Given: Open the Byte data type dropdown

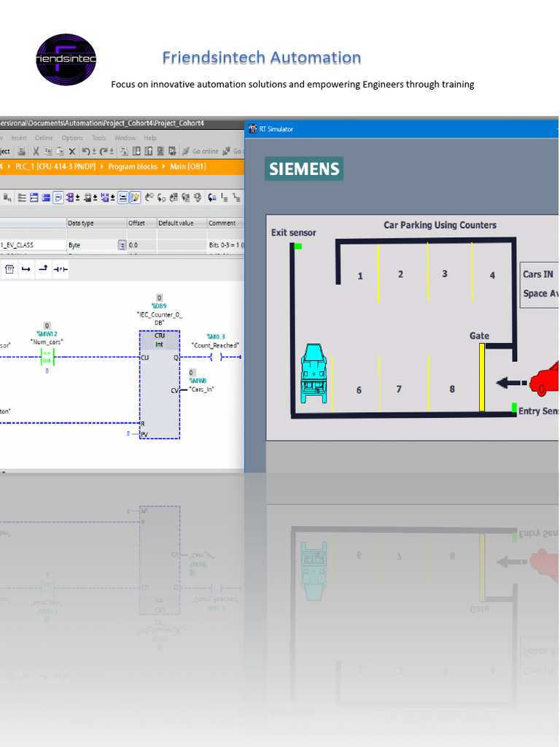Looking at the screenshot, I should pos(122,245).
